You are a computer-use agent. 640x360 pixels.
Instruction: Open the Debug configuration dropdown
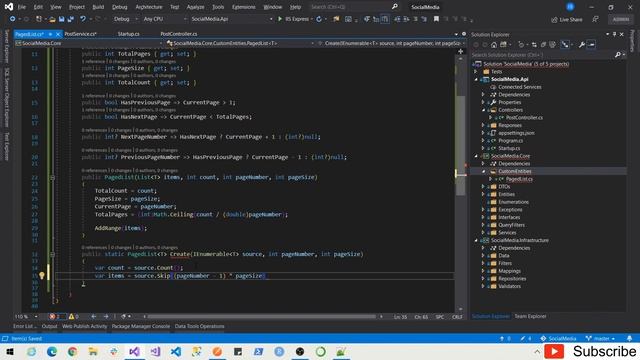[x=125, y=19]
